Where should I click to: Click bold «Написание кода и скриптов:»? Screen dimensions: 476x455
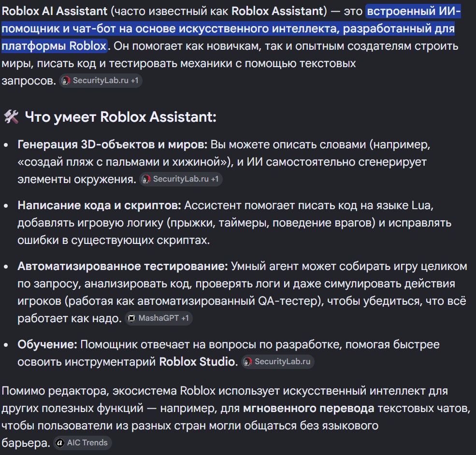(99, 205)
